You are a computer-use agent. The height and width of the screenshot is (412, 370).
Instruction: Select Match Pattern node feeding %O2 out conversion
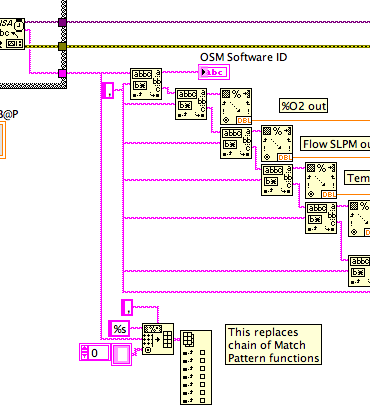point(191,104)
